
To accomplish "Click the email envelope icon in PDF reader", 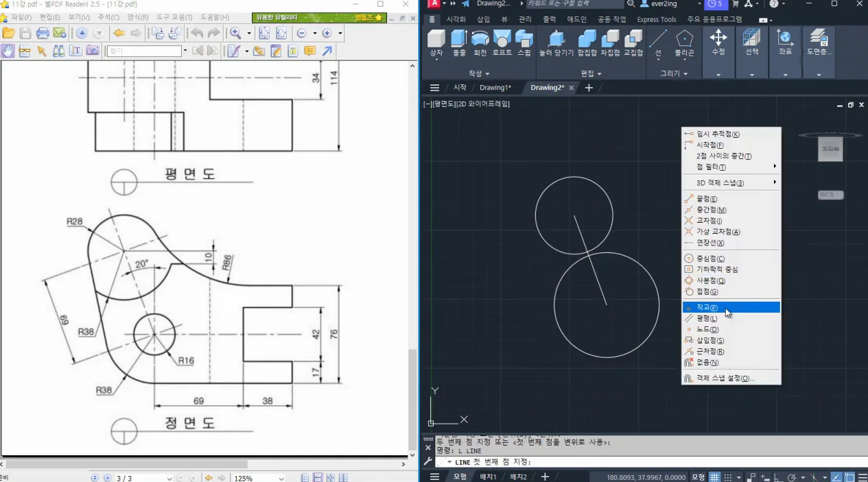I will (59, 33).
